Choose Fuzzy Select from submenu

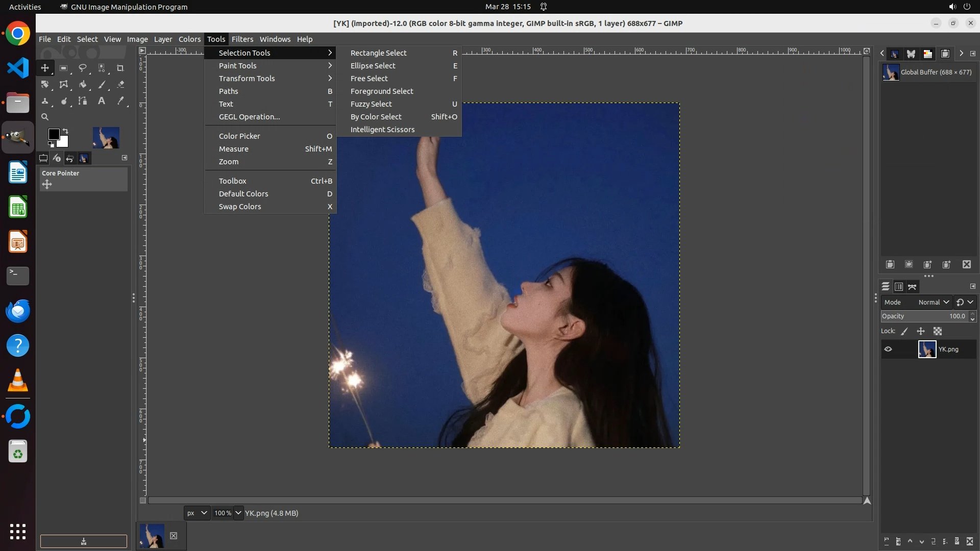pyautogui.click(x=371, y=104)
